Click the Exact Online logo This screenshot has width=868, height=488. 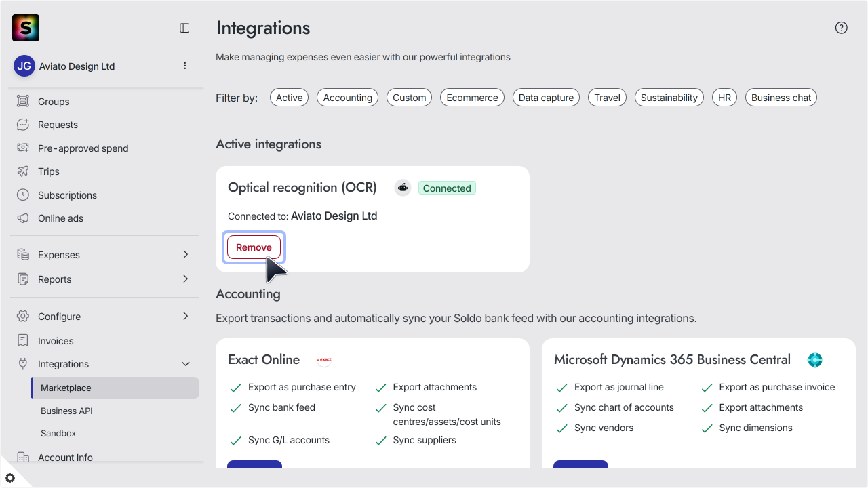tap(324, 360)
